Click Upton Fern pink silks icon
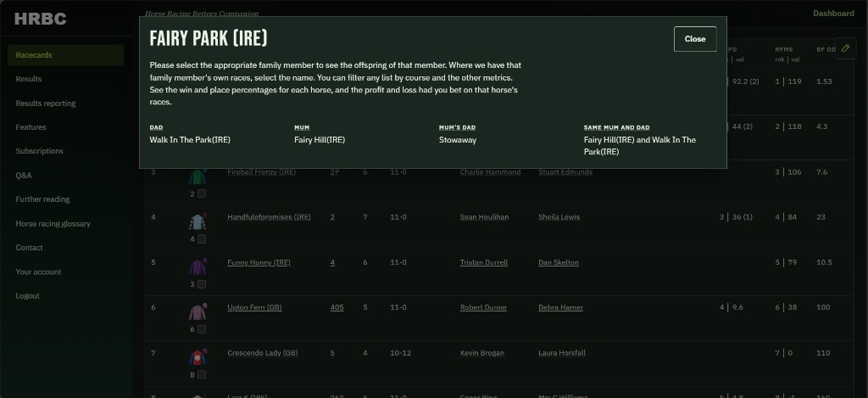The image size is (868, 398). pos(198,312)
